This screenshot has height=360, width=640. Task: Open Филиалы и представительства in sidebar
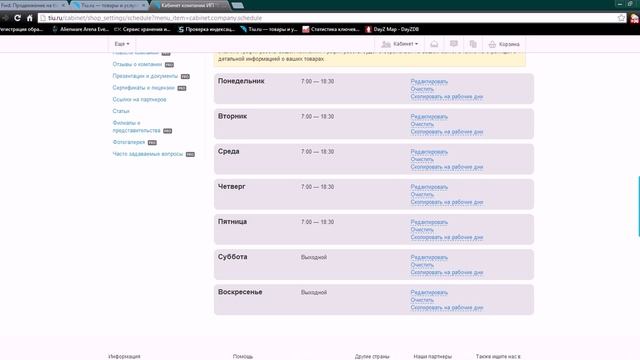136,127
